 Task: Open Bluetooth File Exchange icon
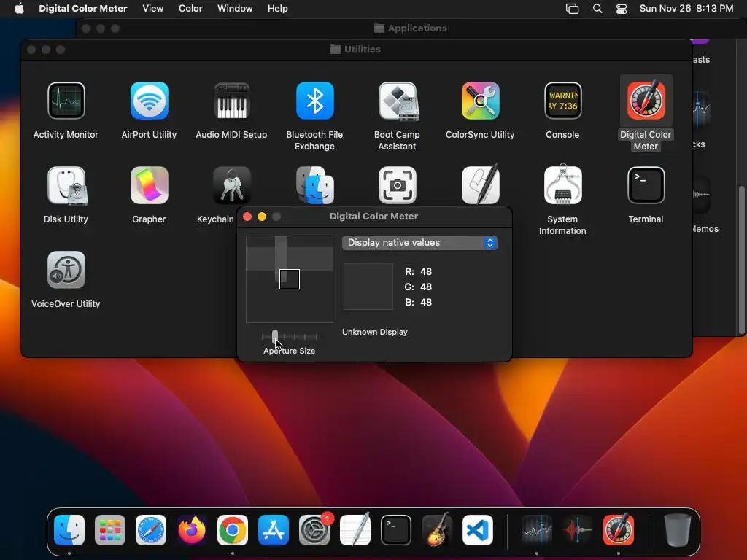pyautogui.click(x=314, y=101)
